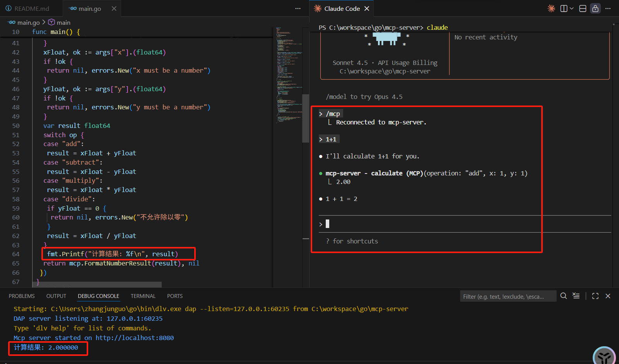
Task: Click the search icon next to the filter
Action: click(x=564, y=296)
